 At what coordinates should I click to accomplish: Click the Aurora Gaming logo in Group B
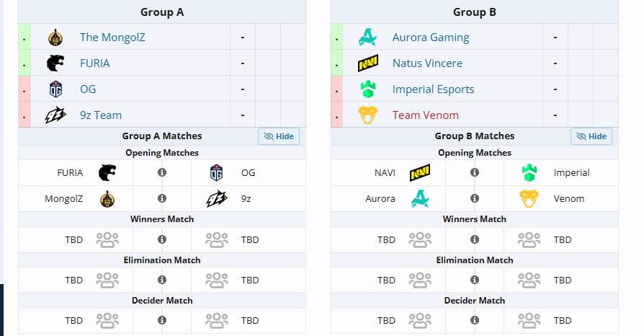367,37
